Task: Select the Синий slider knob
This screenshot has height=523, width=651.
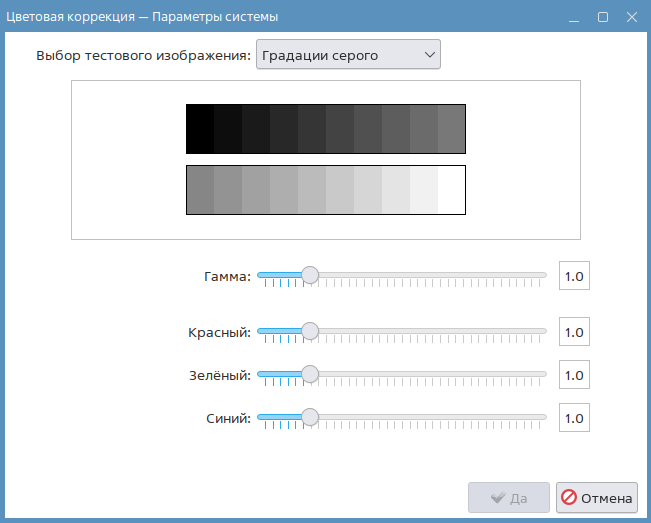Action: pyautogui.click(x=310, y=418)
